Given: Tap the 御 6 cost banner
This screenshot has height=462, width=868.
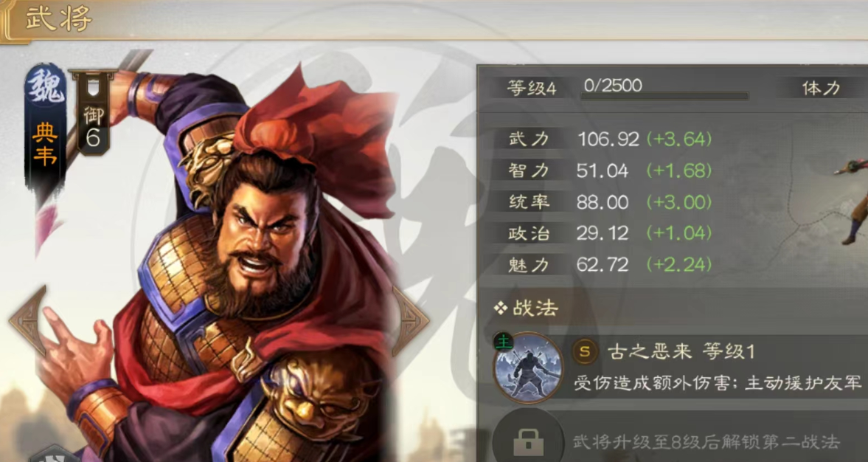Looking at the screenshot, I should tap(92, 114).
